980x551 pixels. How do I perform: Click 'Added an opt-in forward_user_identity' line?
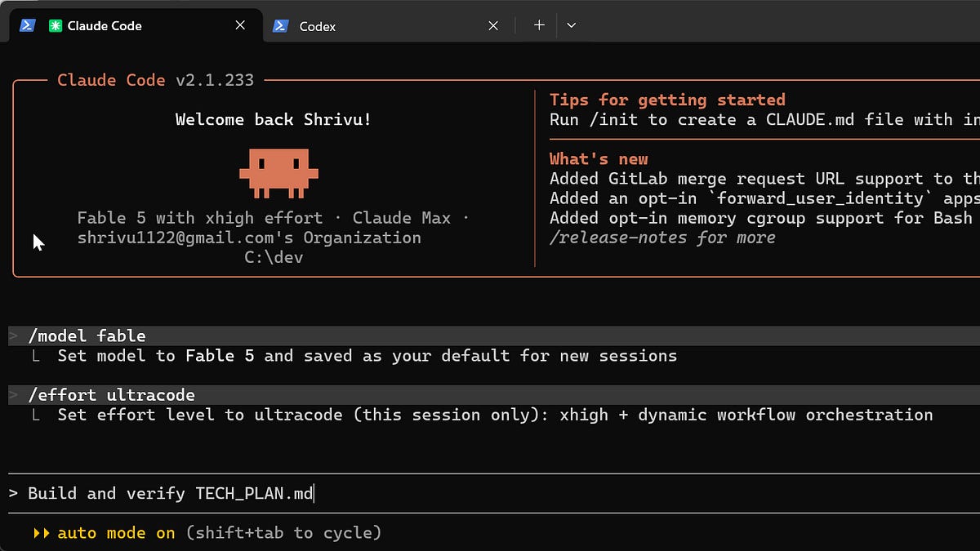764,198
